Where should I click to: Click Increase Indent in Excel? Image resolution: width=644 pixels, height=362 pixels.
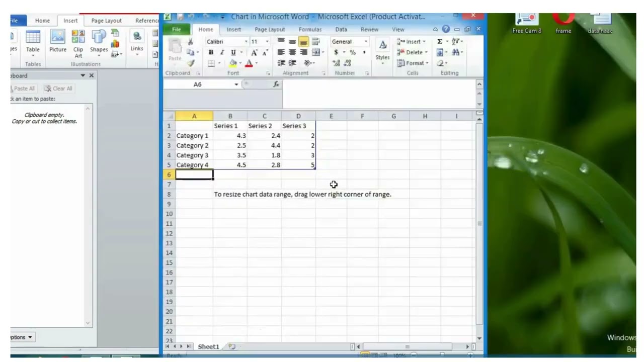[292, 63]
